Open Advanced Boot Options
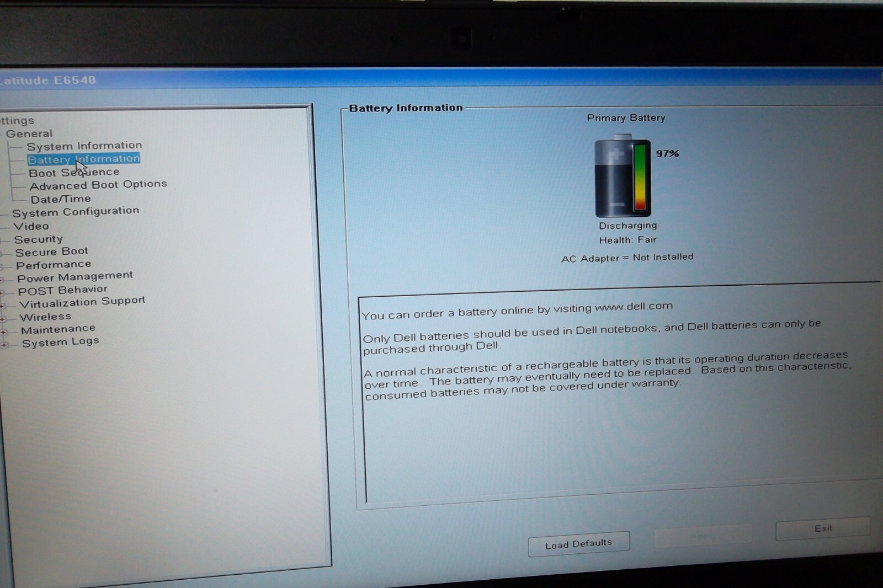The height and width of the screenshot is (588, 883). click(x=98, y=185)
